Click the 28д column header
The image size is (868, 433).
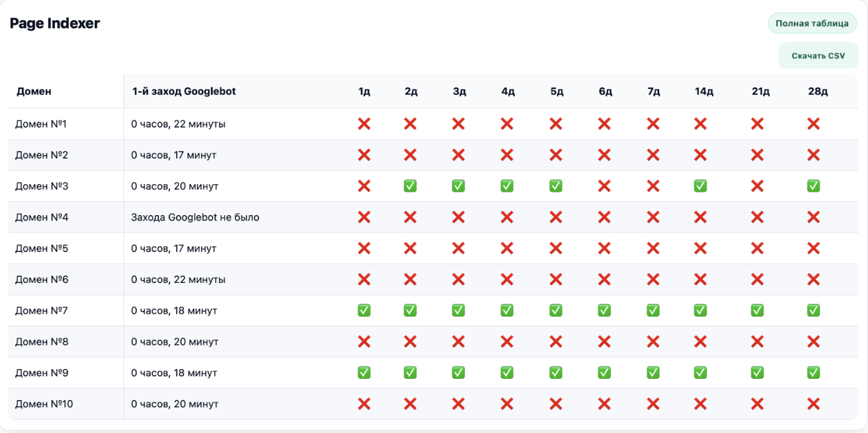[x=817, y=91]
